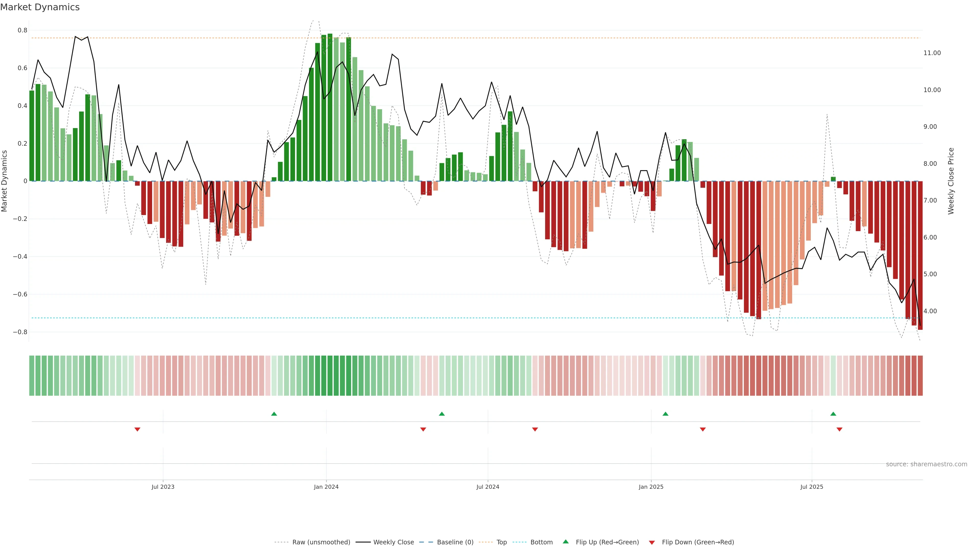
Task: Click the last red flip-down triangle after Jul 2025
Action: [x=839, y=429]
